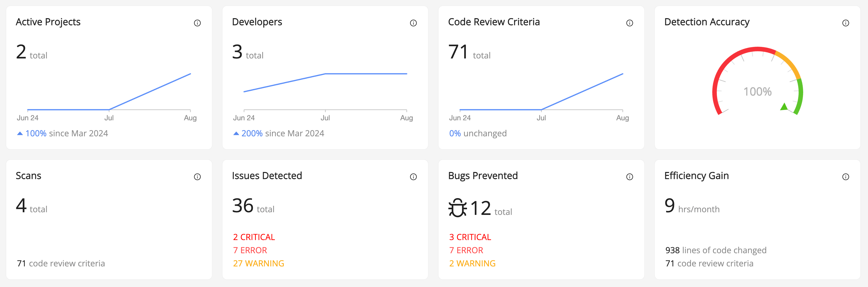
Task: Click the Efficiency Gain info icon
Action: pos(846,176)
